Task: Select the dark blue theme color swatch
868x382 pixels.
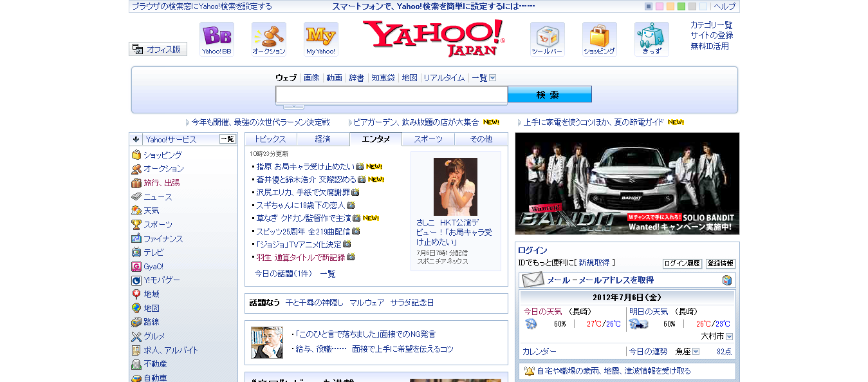Action: 649,6
